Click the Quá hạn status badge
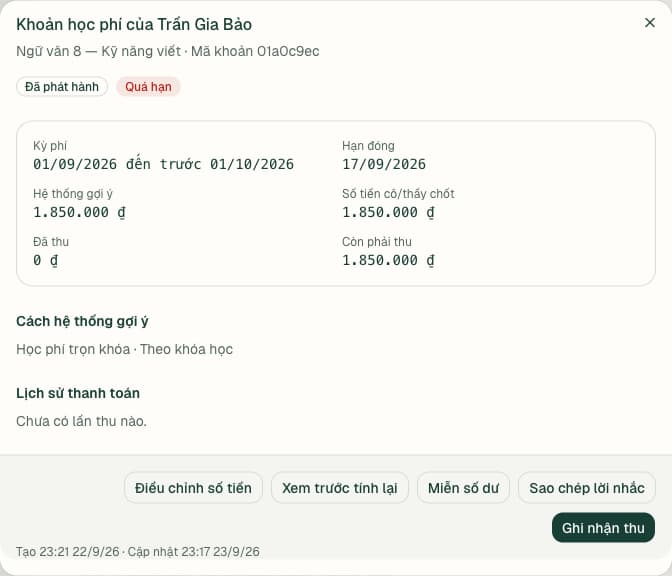The image size is (672, 576). tap(148, 87)
